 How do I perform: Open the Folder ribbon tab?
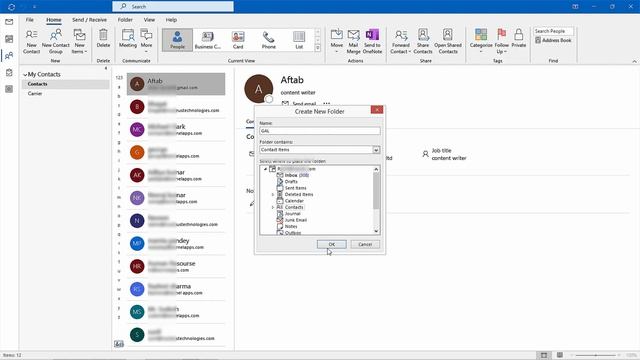point(125,20)
